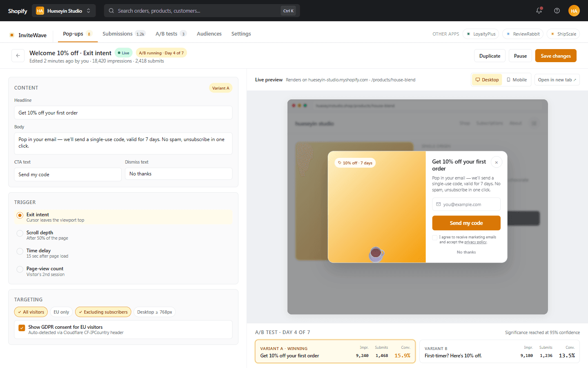The height and width of the screenshot is (368, 588).
Task: Click Save changes
Action: point(556,56)
